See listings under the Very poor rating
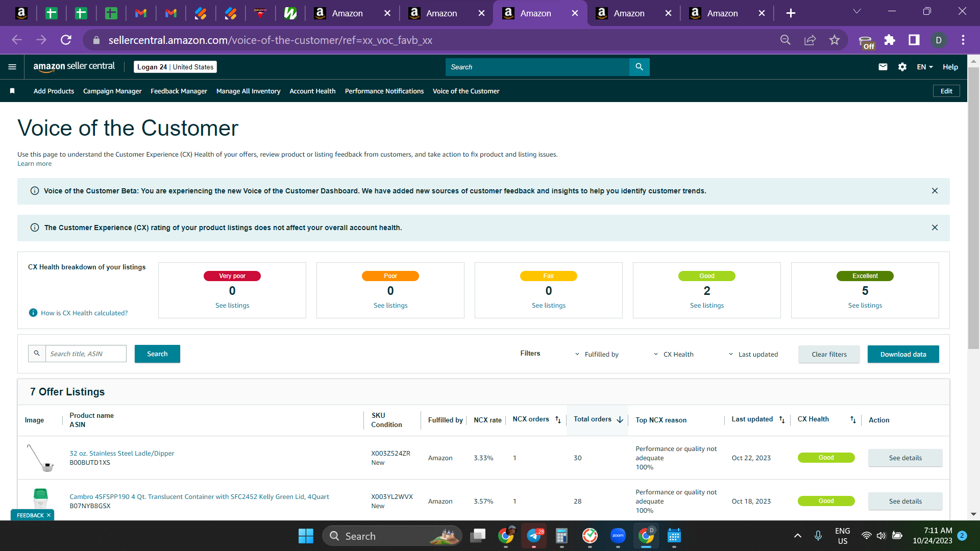The image size is (980, 551). click(x=232, y=305)
